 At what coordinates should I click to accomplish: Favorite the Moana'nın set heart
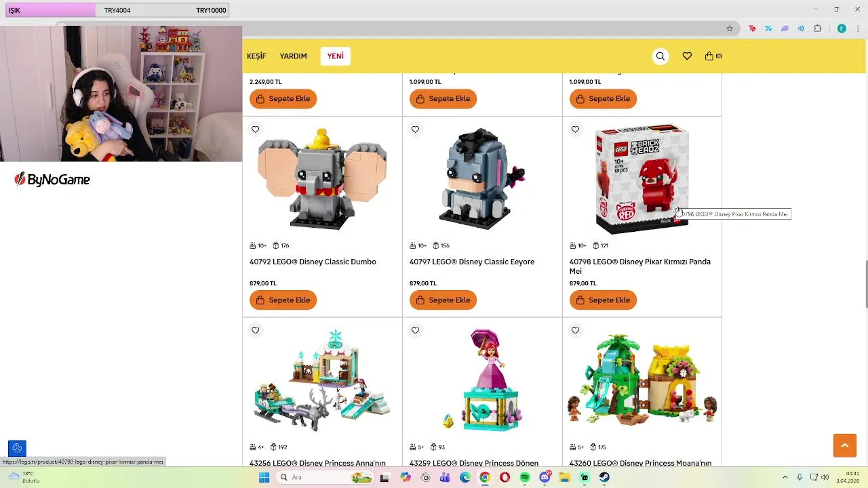click(x=575, y=331)
